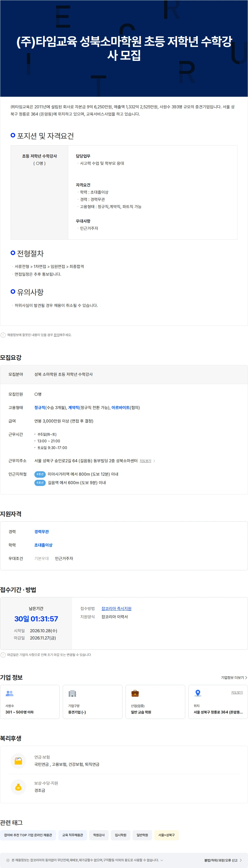Open 지도보기 next to 근무지주소
This screenshot has width=248, height=868.
[145, 461]
